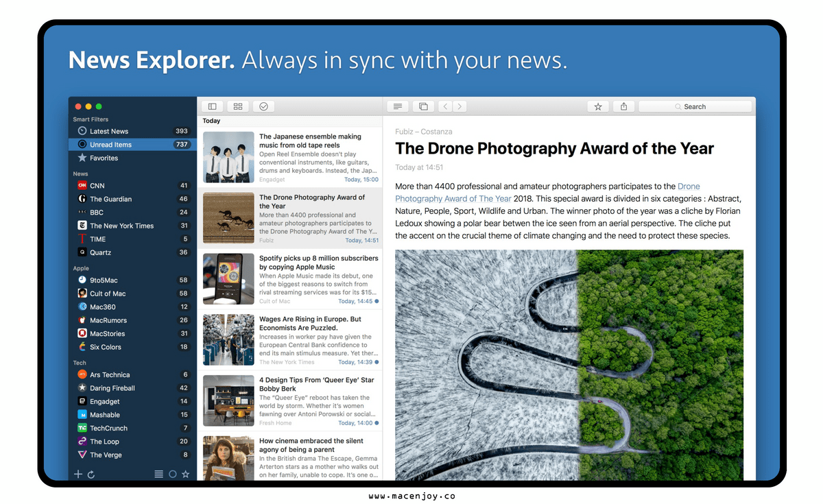
Task: Open the Cult of Mac feed
Action: click(x=132, y=293)
